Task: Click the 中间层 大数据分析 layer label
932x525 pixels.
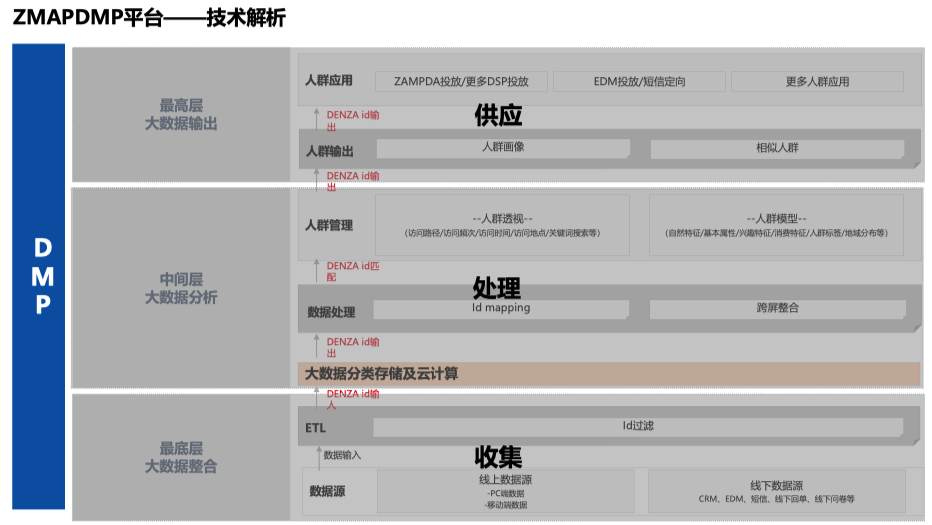Action: [181, 288]
